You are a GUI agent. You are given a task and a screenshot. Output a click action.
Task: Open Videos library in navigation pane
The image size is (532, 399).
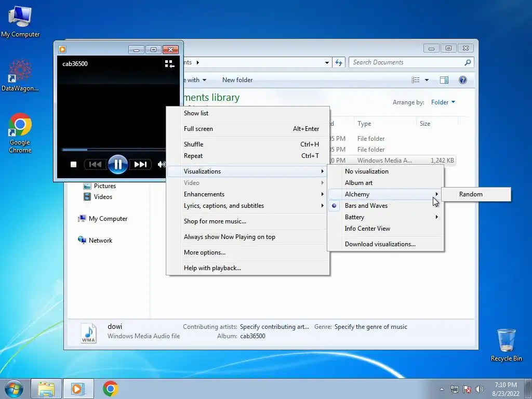click(x=98, y=197)
